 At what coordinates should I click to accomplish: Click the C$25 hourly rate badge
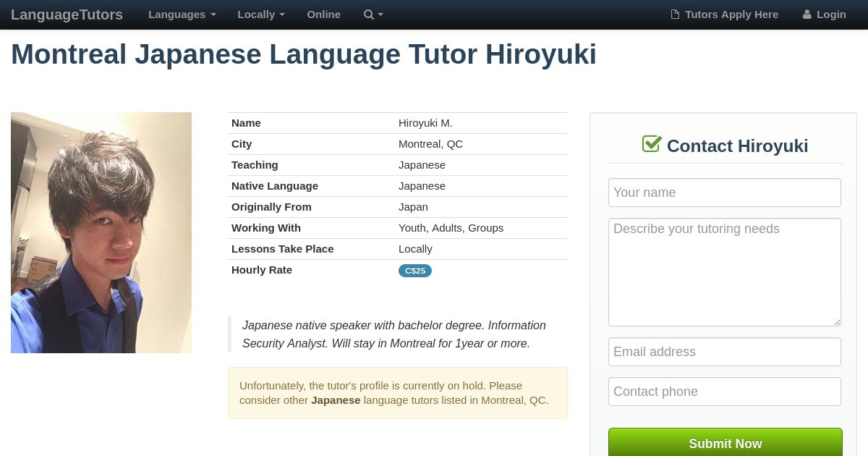pyautogui.click(x=415, y=271)
